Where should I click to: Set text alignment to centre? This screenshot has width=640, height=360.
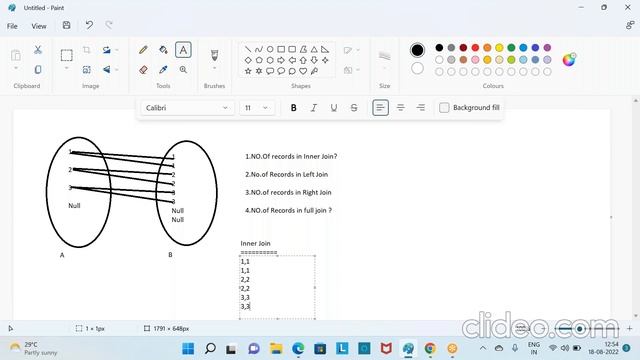(400, 108)
